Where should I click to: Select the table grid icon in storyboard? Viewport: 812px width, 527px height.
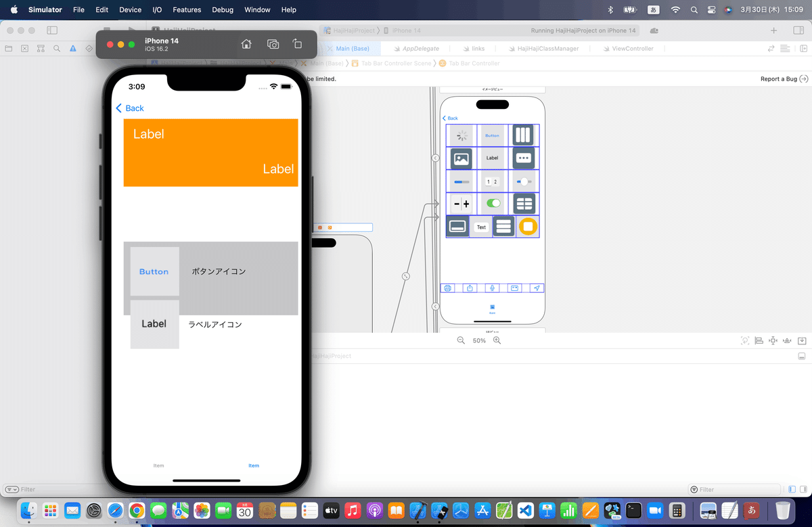coord(524,204)
